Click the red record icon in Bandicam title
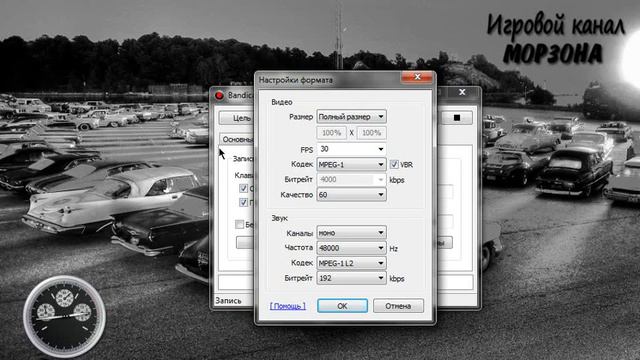The height and width of the screenshot is (360, 640). [219, 96]
